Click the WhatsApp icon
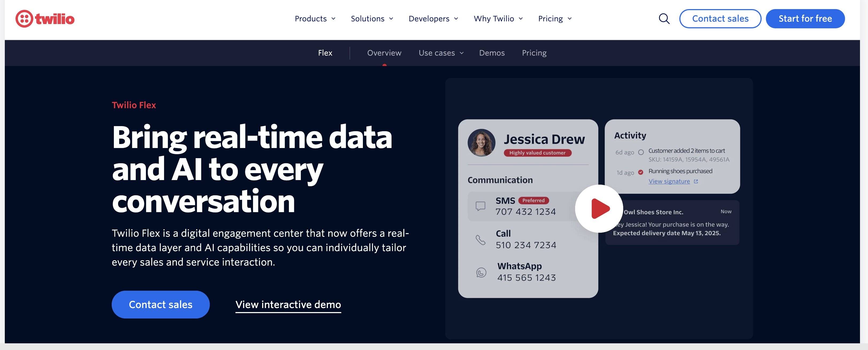868x350 pixels. pos(481,272)
